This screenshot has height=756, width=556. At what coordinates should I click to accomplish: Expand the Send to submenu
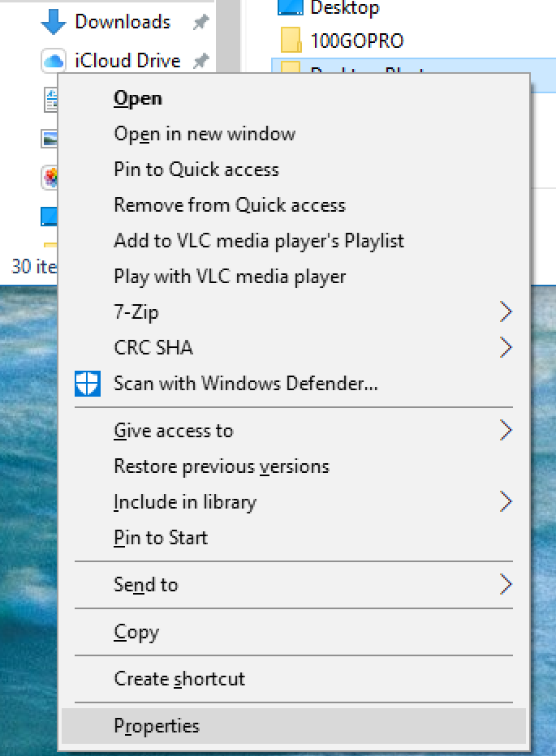pos(294,585)
